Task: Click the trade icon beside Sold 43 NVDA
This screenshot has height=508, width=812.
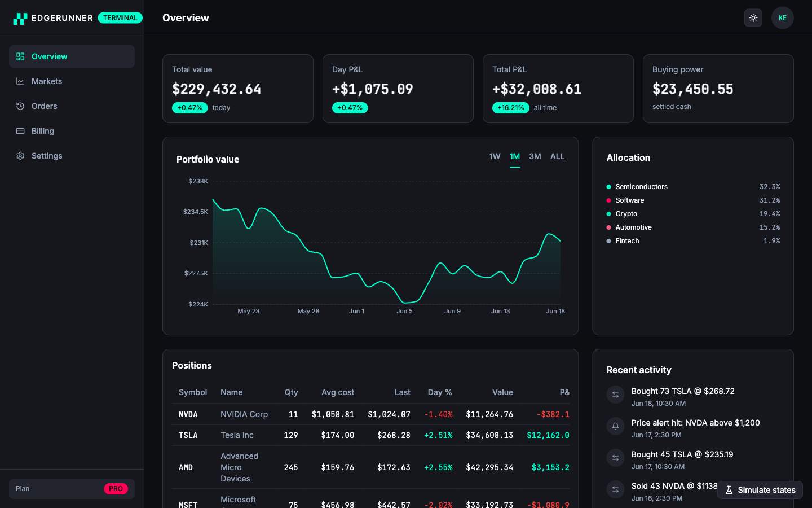Action: 616,489
